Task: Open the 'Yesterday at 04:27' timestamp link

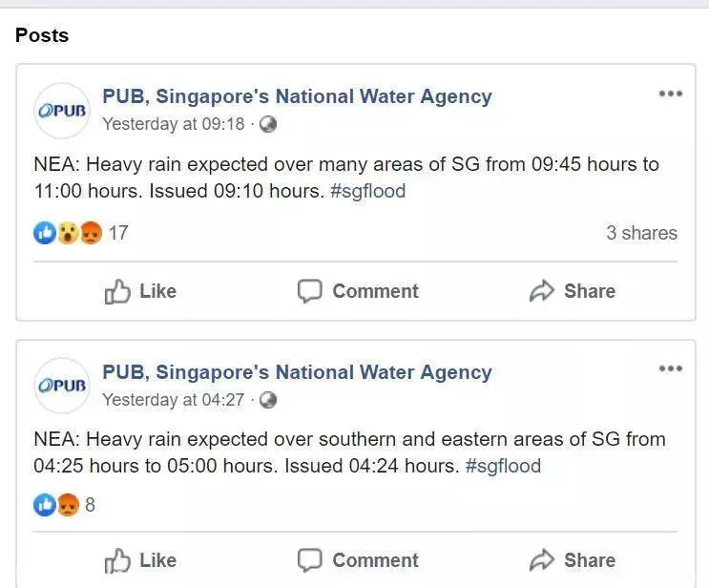Action: pos(173,400)
